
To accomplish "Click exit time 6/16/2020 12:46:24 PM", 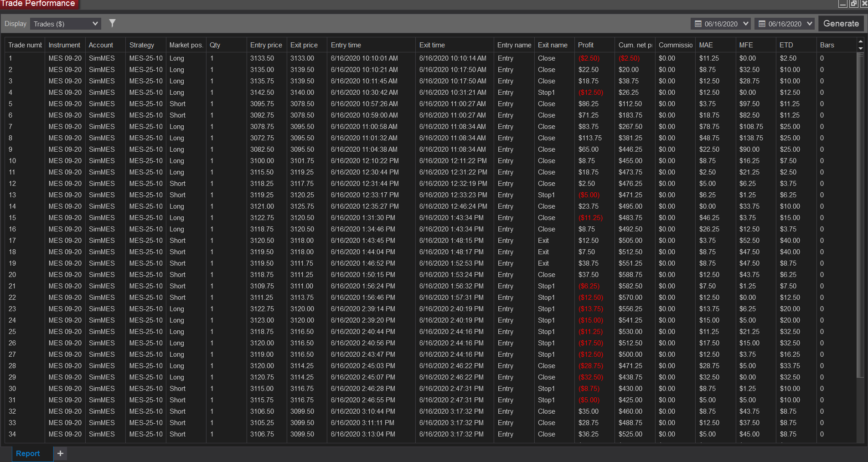I will (453, 206).
